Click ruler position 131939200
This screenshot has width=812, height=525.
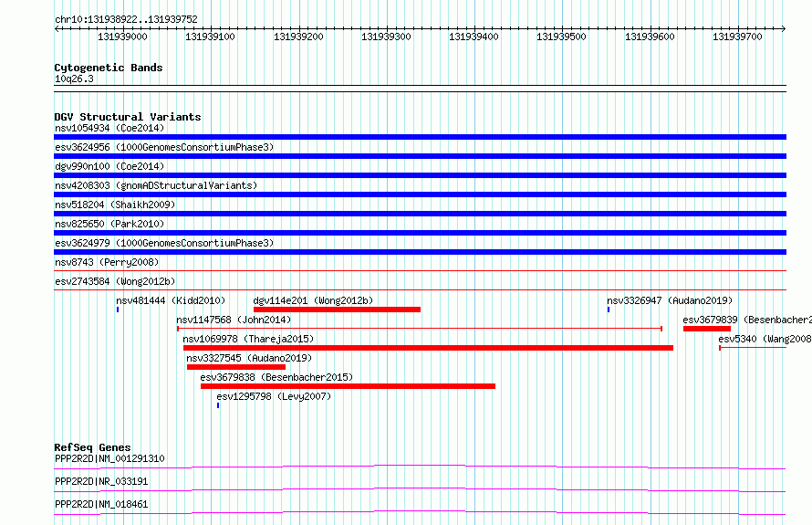coord(298,37)
